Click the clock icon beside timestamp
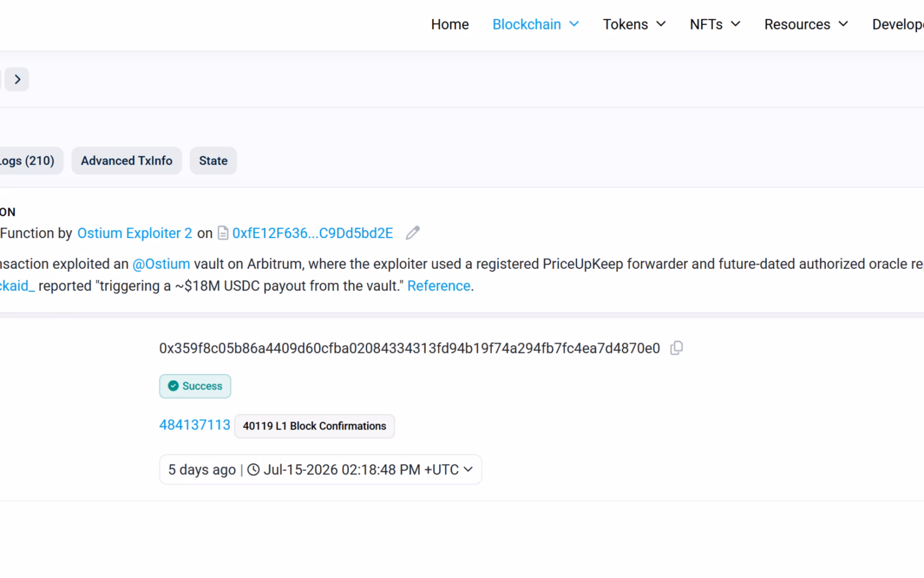 tap(254, 469)
